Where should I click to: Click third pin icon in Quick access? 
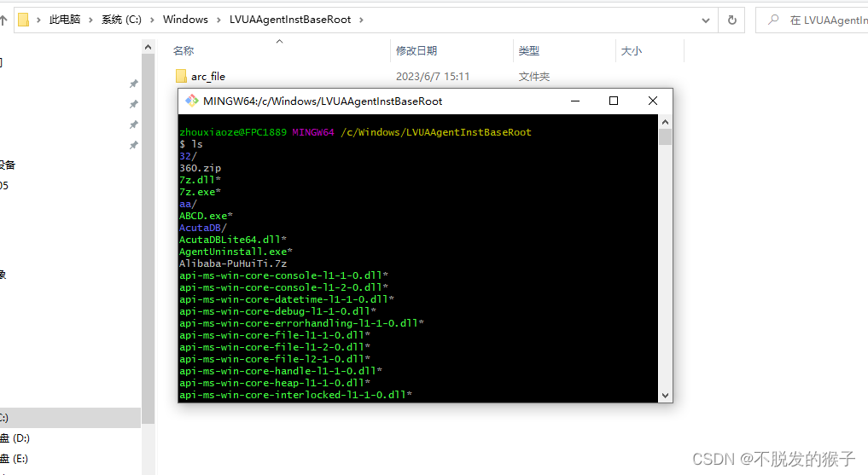click(133, 125)
